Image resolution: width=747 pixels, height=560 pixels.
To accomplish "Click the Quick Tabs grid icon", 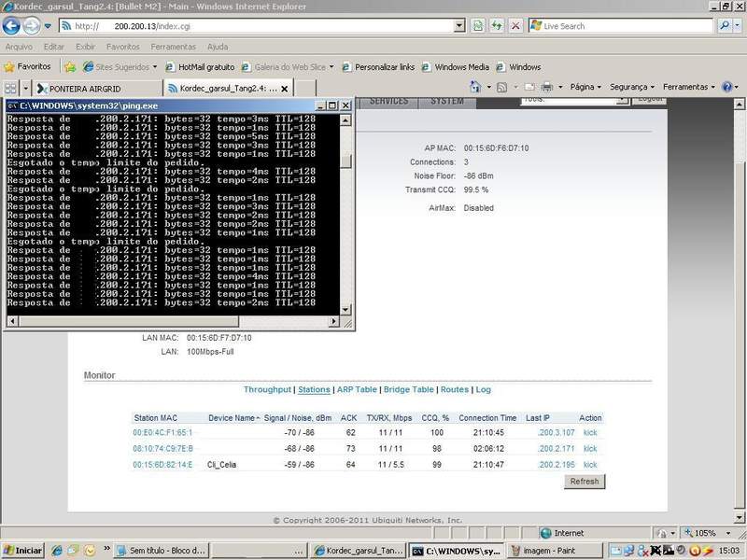I will point(10,88).
